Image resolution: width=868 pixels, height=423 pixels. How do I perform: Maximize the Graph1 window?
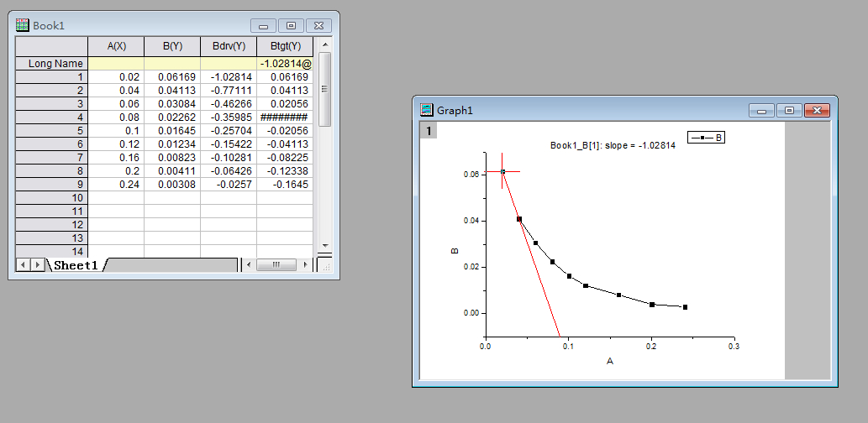pos(789,110)
